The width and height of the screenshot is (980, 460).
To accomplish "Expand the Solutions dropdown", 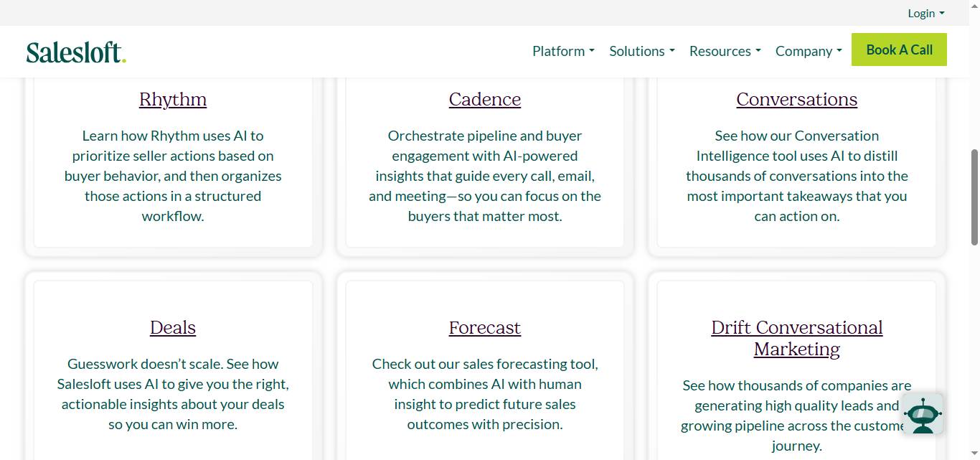I will click(x=641, y=51).
